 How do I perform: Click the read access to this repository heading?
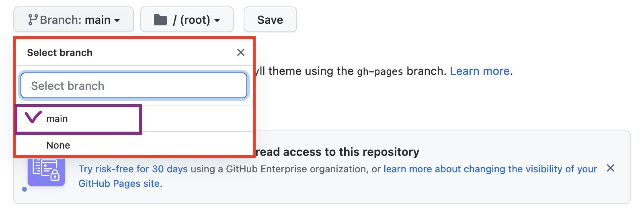(337, 152)
